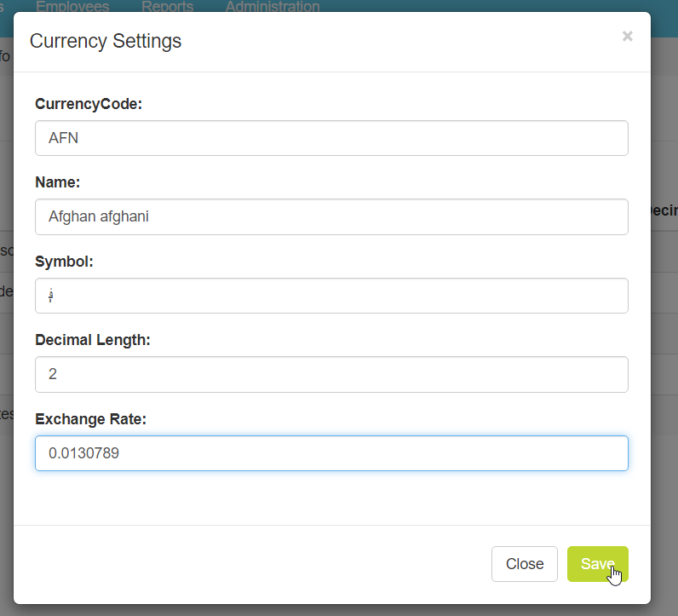Click the CurrencyCode field label

click(x=89, y=104)
